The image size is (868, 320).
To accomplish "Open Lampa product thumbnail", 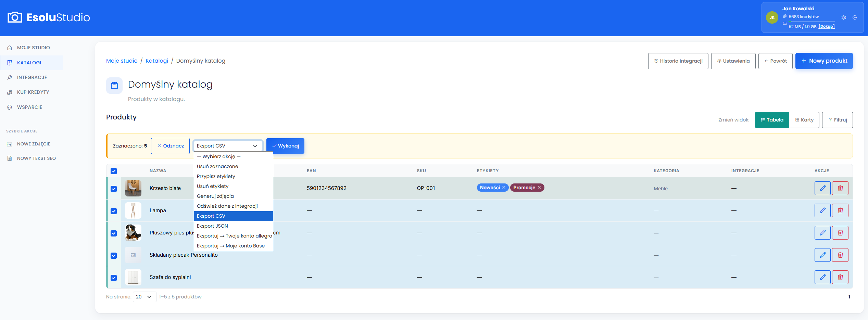I will (x=133, y=210).
